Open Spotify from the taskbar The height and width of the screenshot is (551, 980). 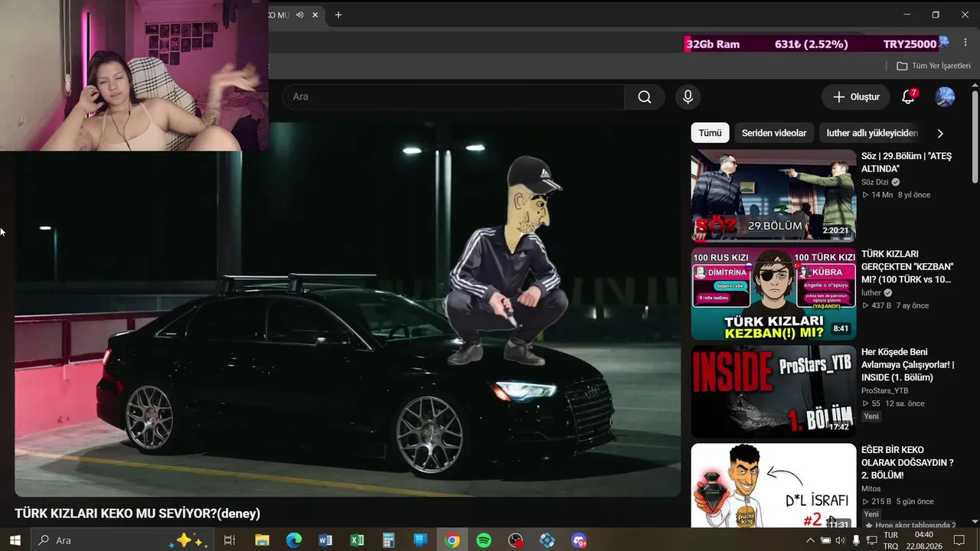(x=484, y=540)
